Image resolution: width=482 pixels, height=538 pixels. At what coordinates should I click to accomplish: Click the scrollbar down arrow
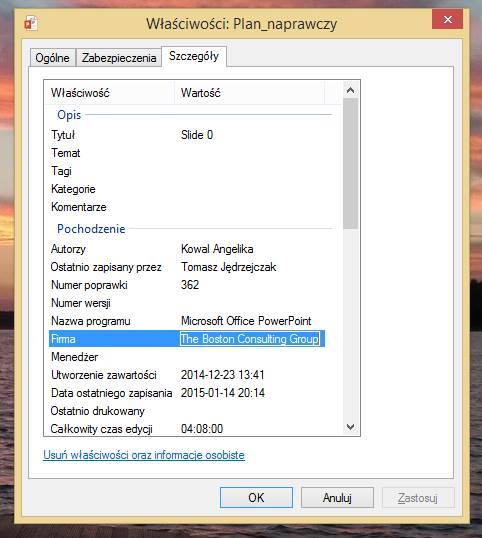pos(350,427)
